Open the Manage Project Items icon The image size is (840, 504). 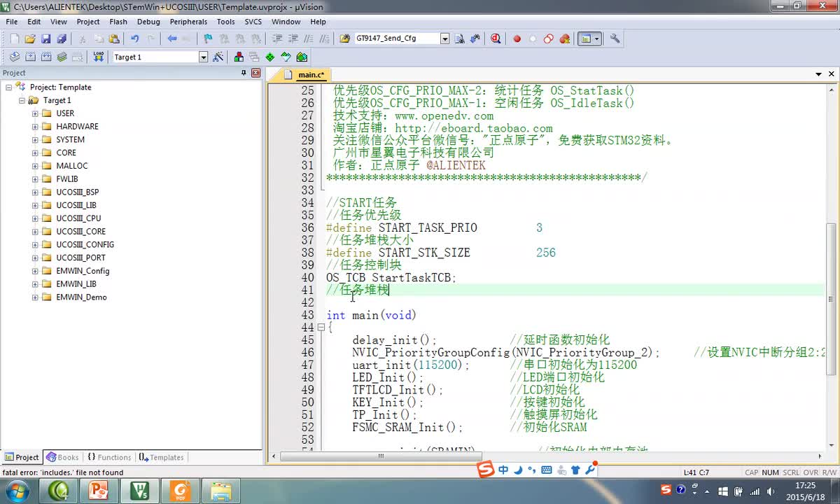pos(239,57)
